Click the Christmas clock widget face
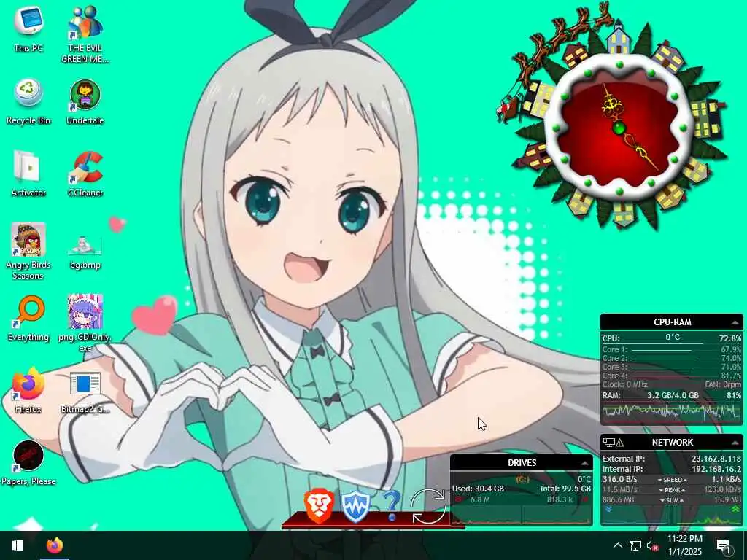 click(619, 128)
